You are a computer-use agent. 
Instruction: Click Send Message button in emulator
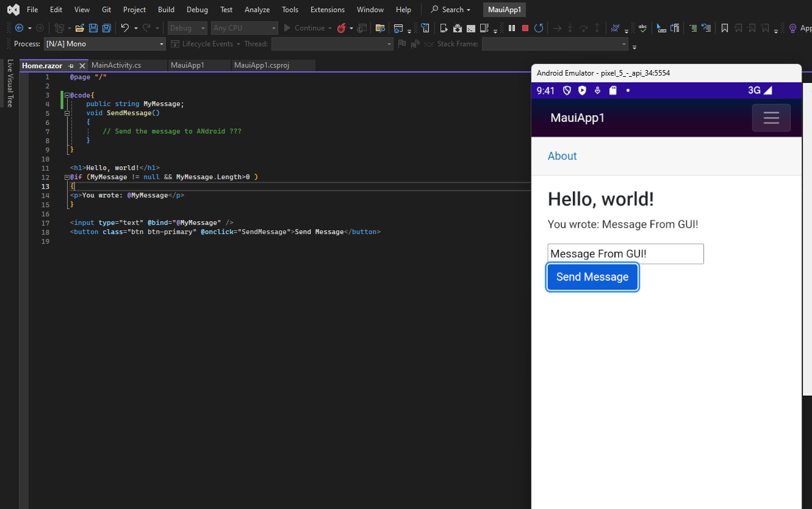[x=592, y=277]
